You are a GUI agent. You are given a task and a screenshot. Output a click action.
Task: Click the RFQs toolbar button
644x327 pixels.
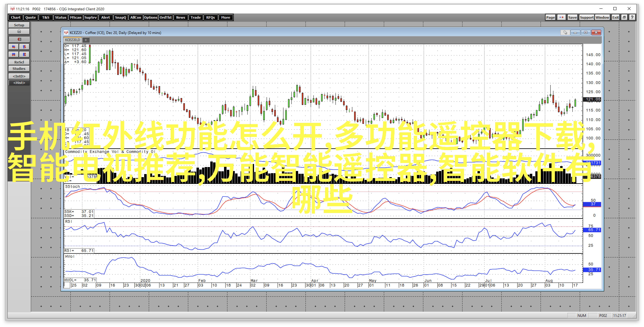point(210,17)
